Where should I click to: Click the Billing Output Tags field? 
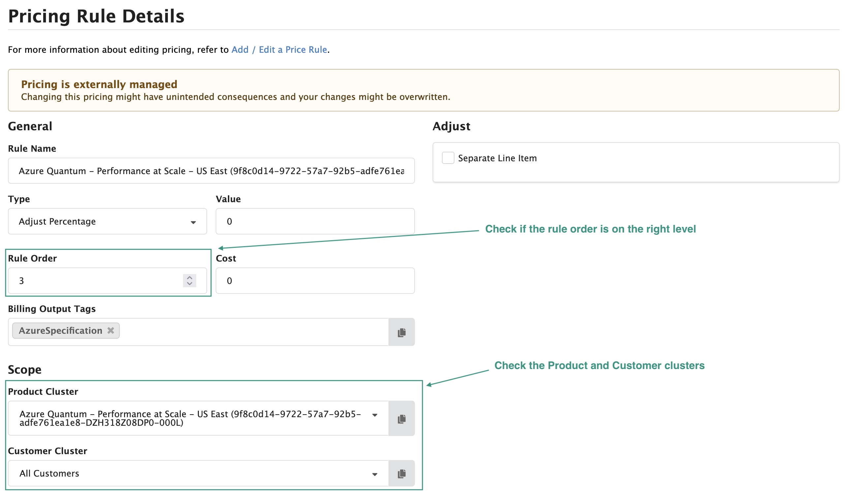pos(238,331)
